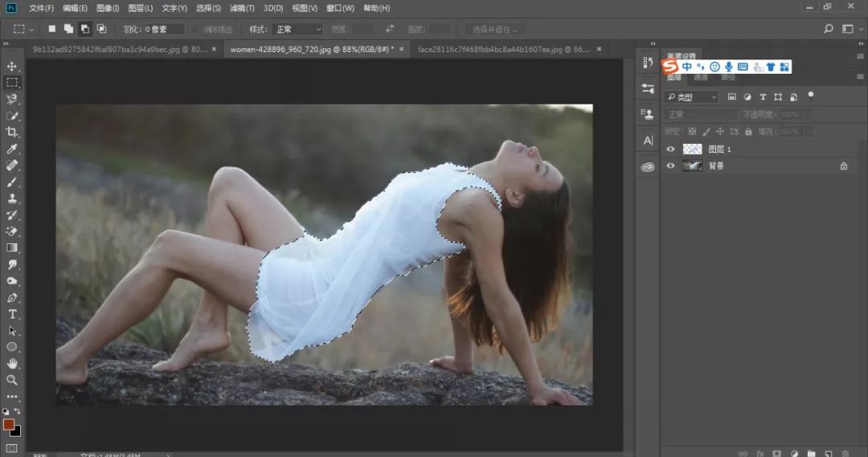Select the History Brush tool
868x457 pixels.
coord(11,215)
